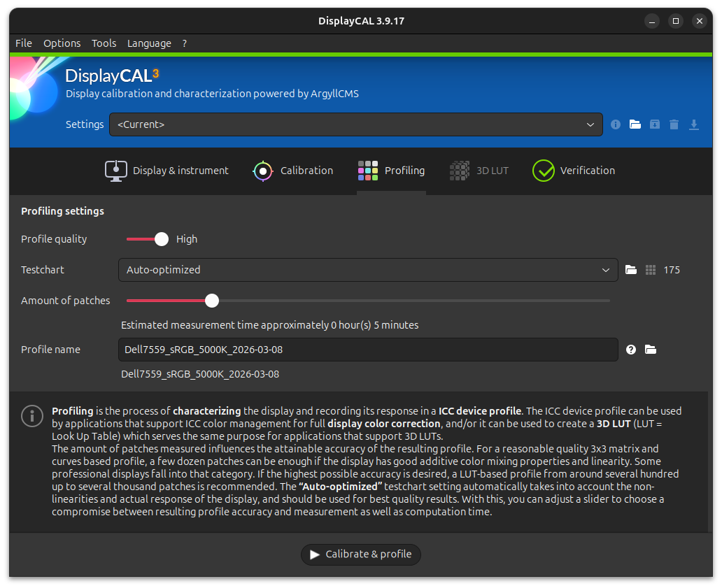Expand the Settings <Current> dropdown

click(x=355, y=124)
